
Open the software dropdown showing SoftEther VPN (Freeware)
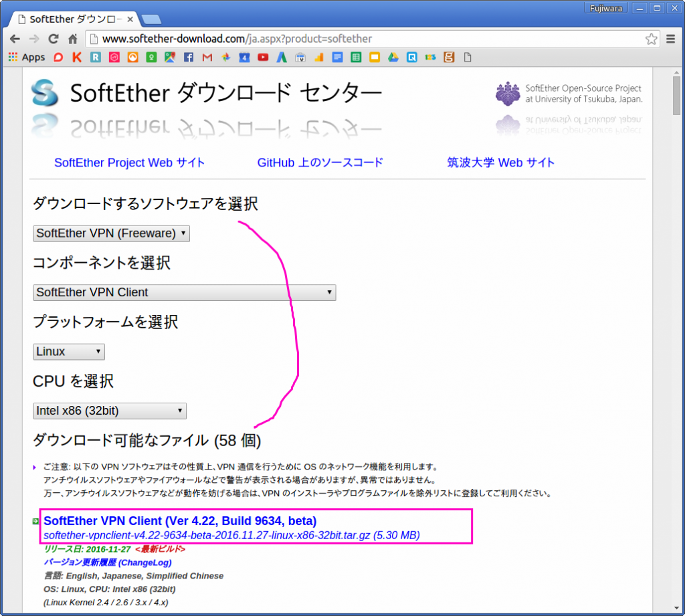[x=112, y=233]
